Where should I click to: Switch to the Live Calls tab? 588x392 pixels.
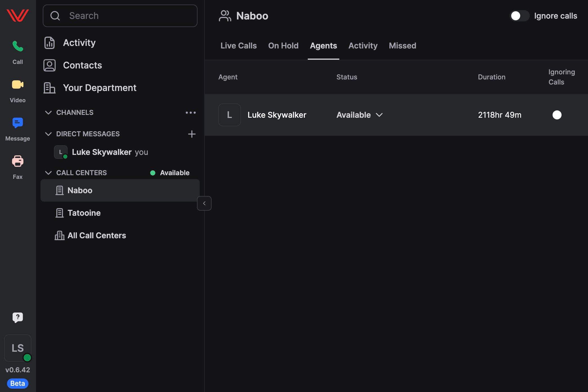(238, 46)
